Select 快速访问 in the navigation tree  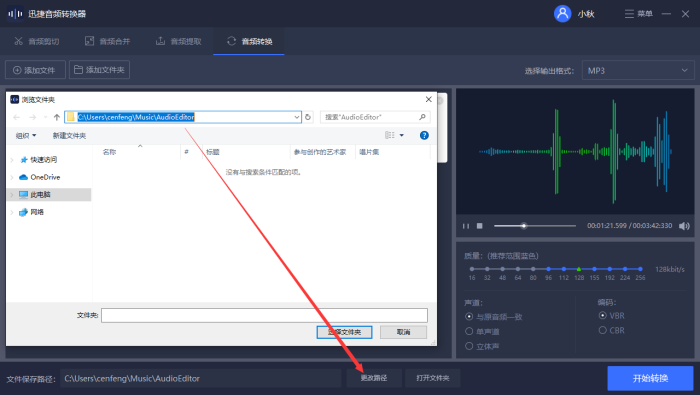click(x=43, y=159)
